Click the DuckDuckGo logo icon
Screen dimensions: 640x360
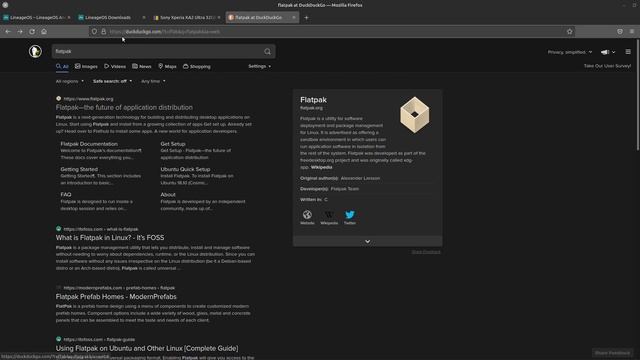[35, 51]
